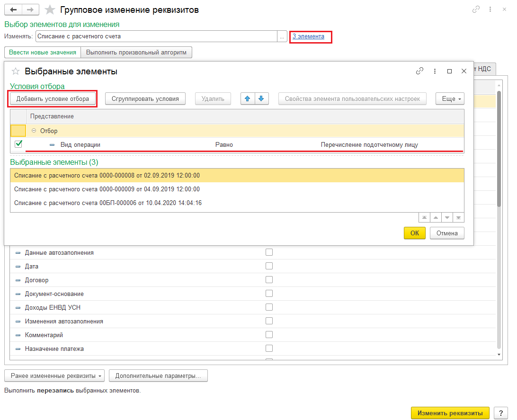Go back with the left arrow button
The image size is (517, 420).
13,9
